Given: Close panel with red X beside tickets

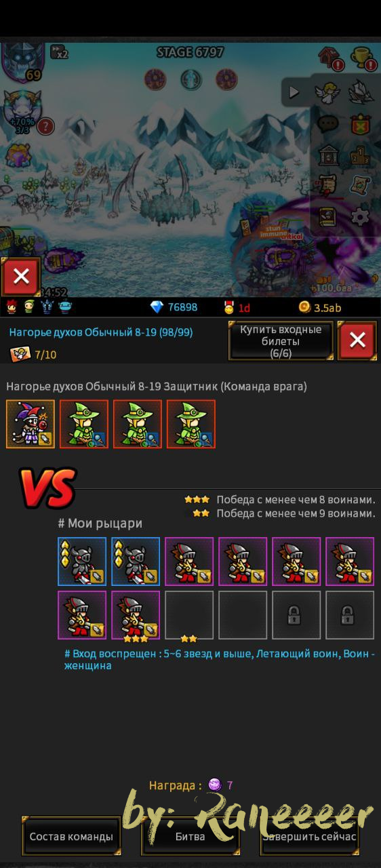Looking at the screenshot, I should (x=357, y=340).
